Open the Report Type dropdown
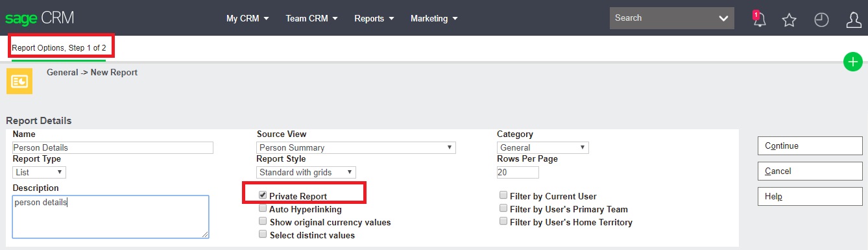The height and width of the screenshot is (250, 868). [x=40, y=172]
